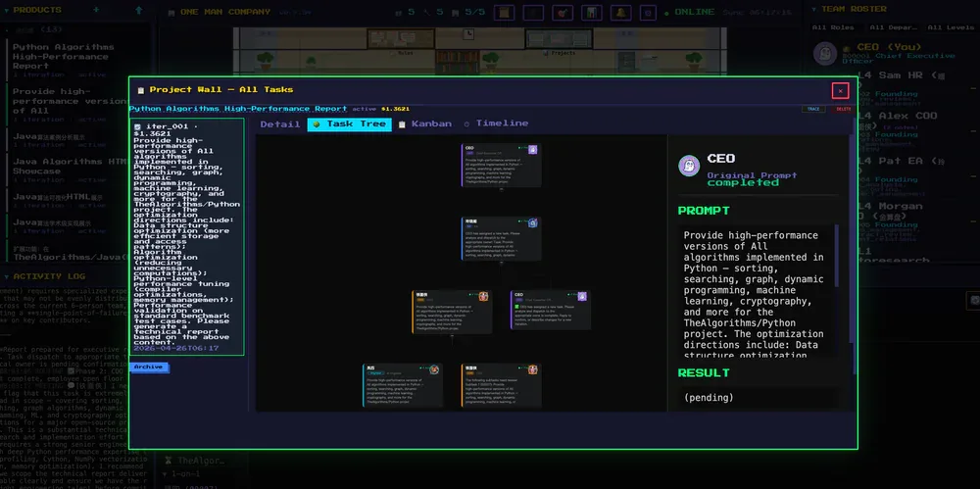The width and height of the screenshot is (980, 489).
Task: Click the Notes board in the office map
Action: pos(401,39)
